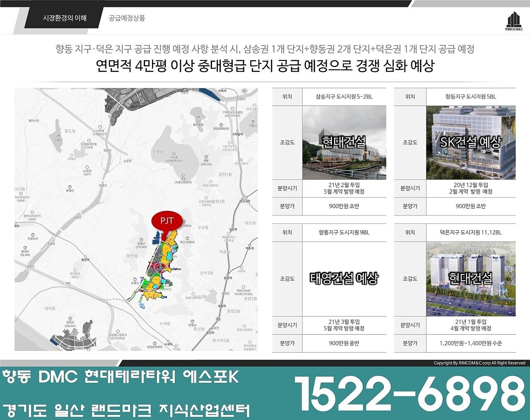This screenshot has width=530, height=420.
Task: Click the 신사1동 label on the map
Action: pos(206,273)
